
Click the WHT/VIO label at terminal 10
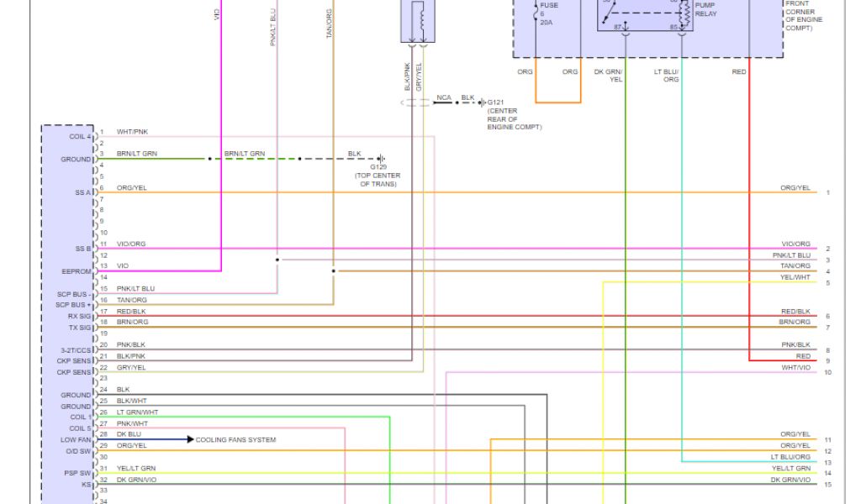[795, 367]
